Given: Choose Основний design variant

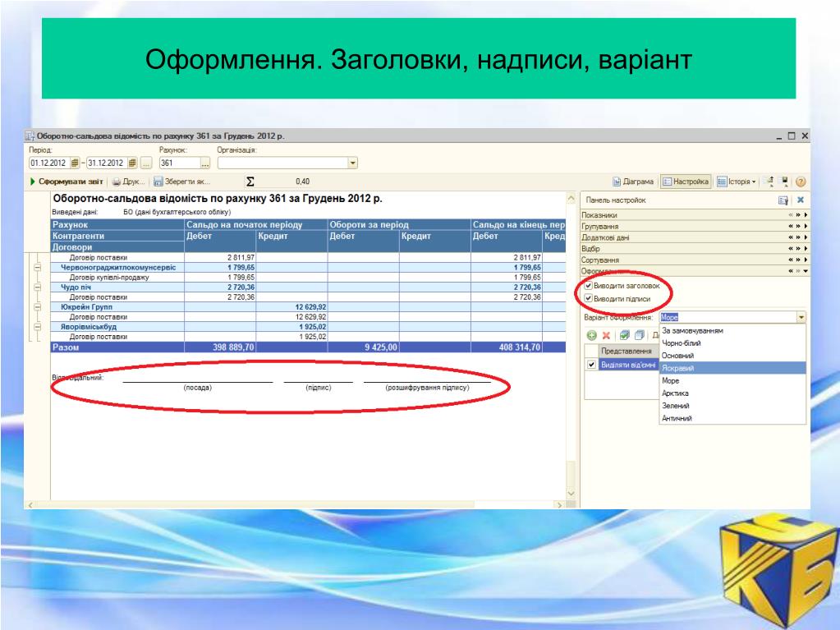Looking at the screenshot, I should point(732,355).
